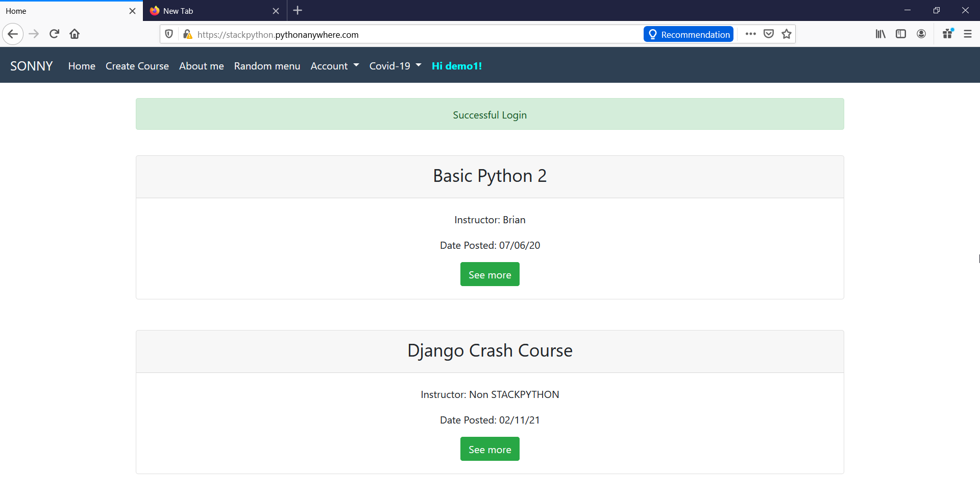Minimize the Firefox window

click(x=908, y=10)
